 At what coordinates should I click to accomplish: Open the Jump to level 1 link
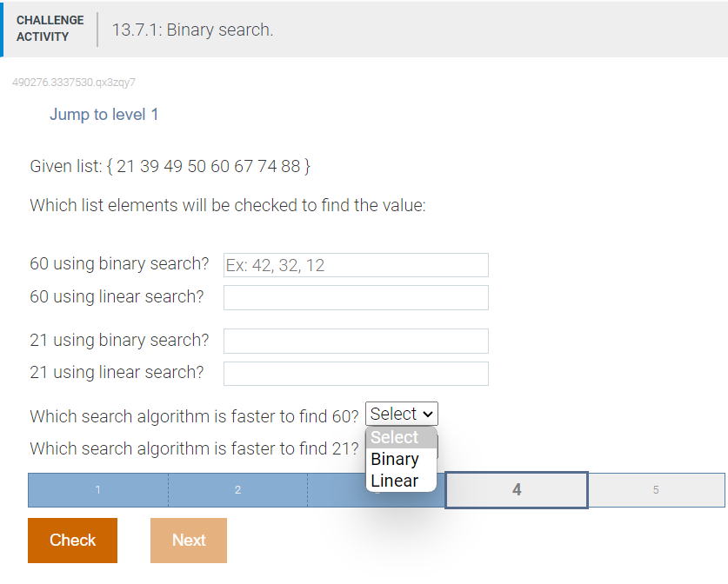coord(104,114)
